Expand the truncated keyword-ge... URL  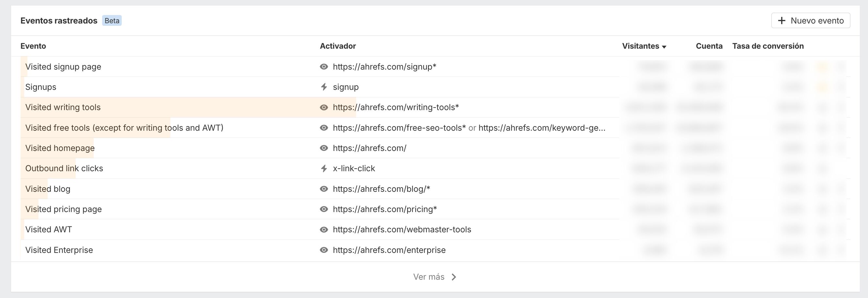(542, 127)
